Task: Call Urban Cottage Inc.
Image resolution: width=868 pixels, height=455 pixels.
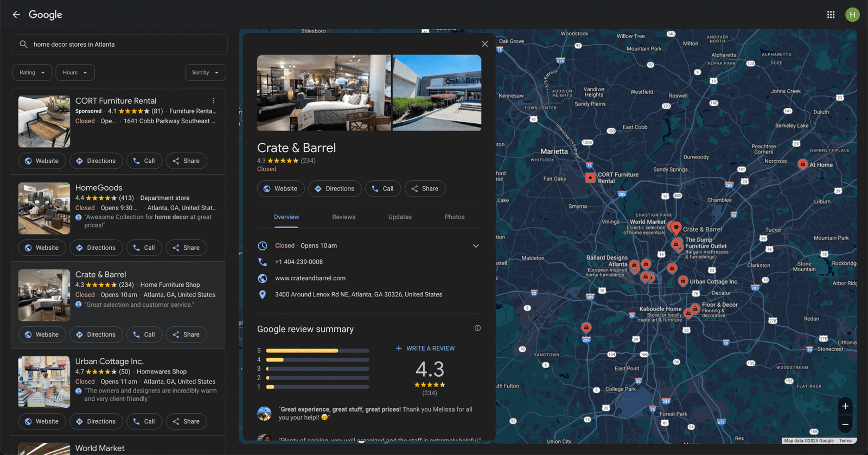Action: (x=144, y=421)
